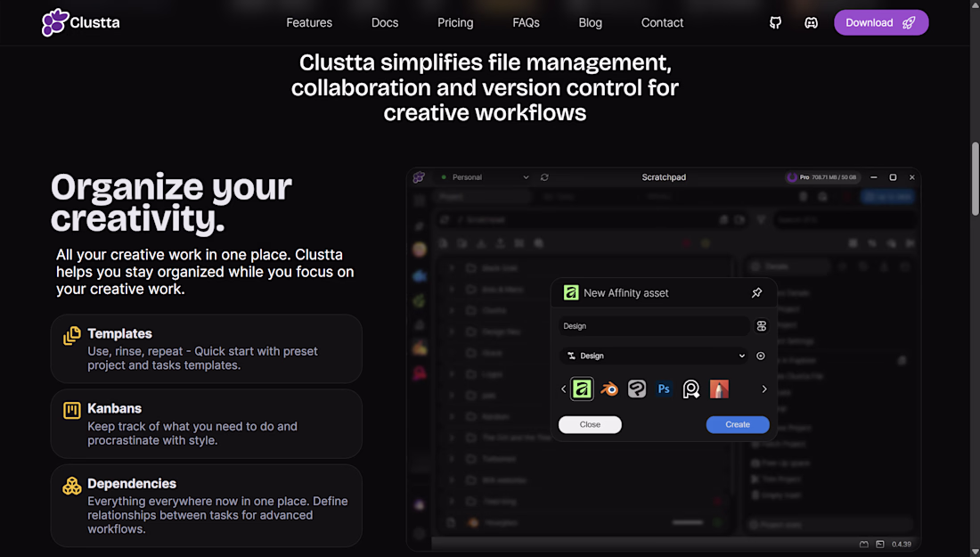
Task: Open the Discord community icon
Action: point(811,22)
